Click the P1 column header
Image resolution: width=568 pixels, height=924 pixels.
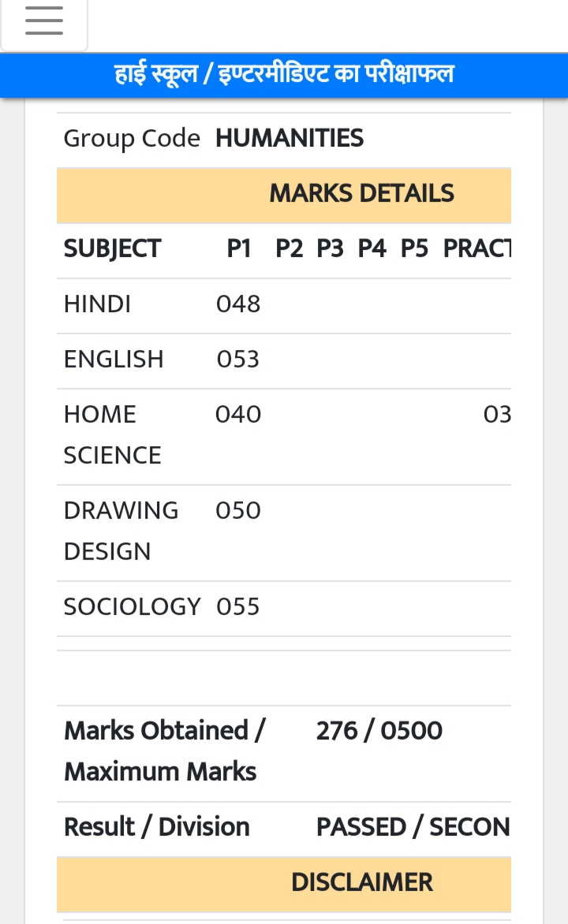coord(239,248)
